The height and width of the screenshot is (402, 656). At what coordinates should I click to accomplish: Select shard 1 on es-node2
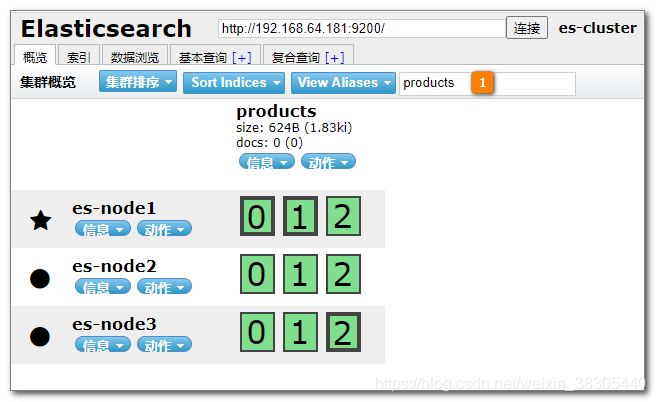(x=300, y=274)
